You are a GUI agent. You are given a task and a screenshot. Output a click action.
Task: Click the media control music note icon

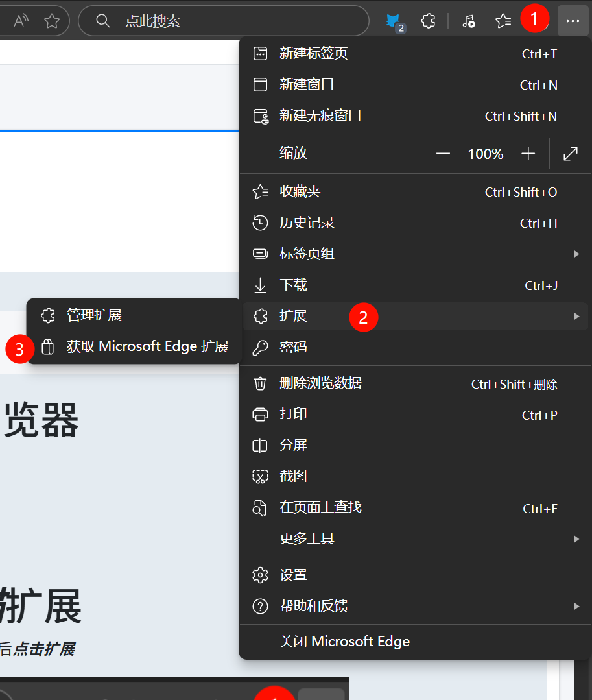468,21
